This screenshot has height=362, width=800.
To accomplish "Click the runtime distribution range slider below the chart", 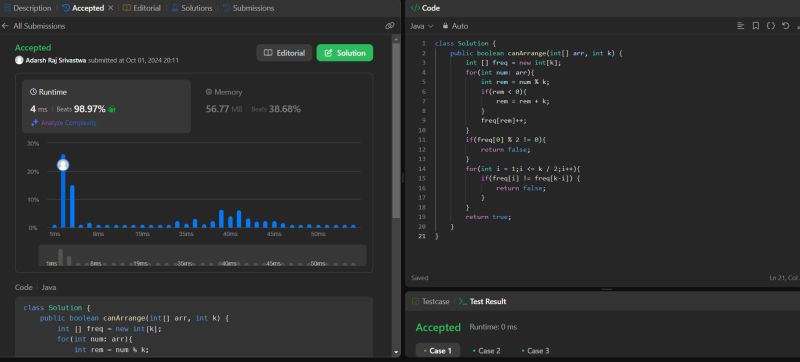I will (203, 255).
